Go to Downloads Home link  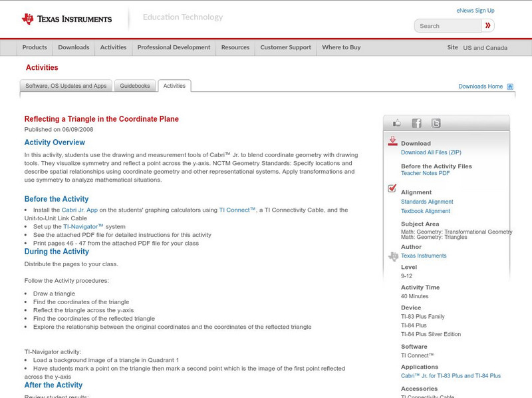click(480, 87)
